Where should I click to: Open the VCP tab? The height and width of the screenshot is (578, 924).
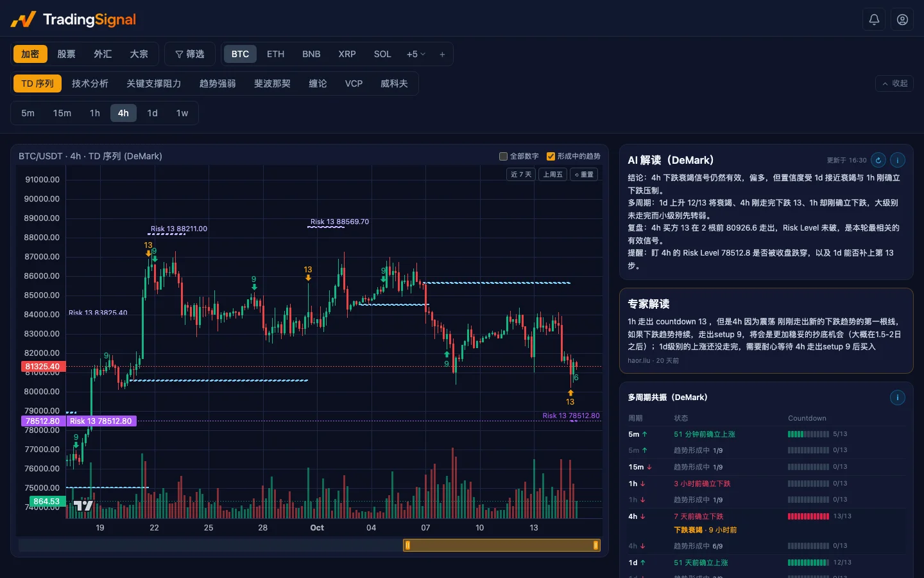(x=354, y=83)
